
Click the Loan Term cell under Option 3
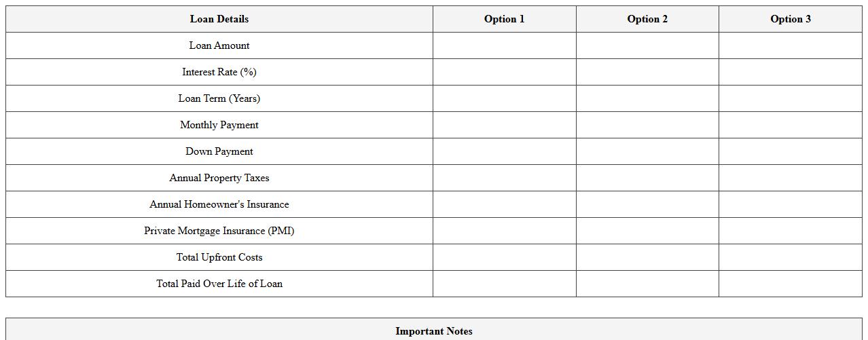tap(790, 98)
